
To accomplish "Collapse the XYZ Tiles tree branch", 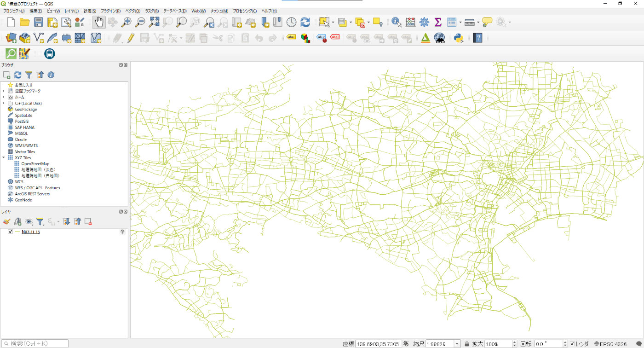I will click(4, 157).
